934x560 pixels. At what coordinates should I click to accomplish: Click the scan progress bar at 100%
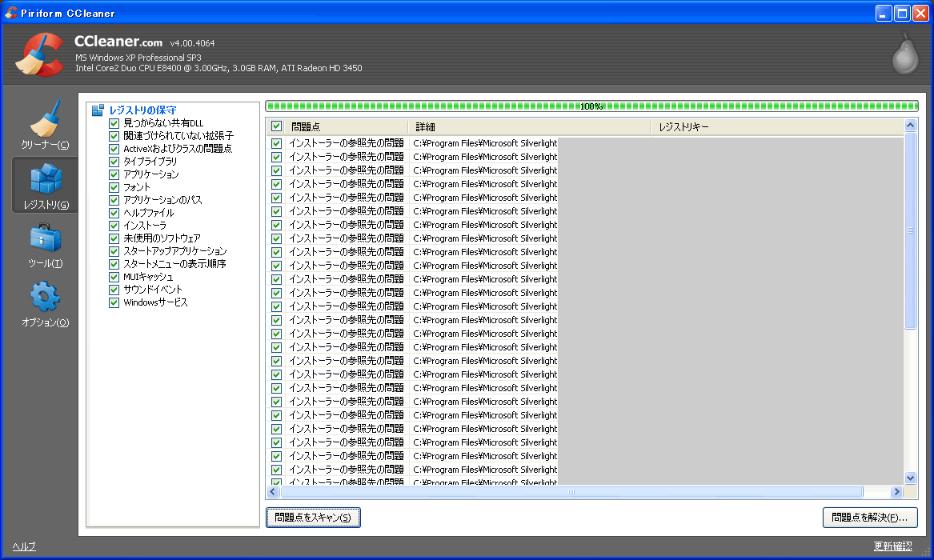[591, 106]
